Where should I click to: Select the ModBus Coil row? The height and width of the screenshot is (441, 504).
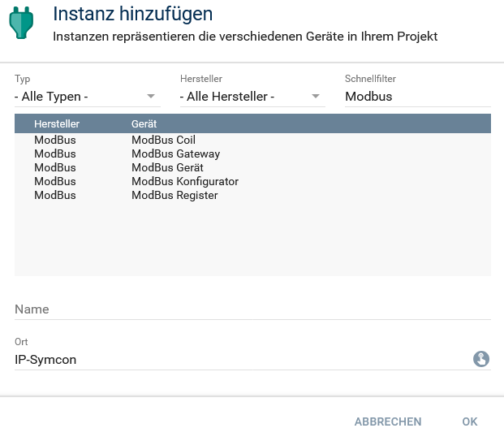[163, 140]
